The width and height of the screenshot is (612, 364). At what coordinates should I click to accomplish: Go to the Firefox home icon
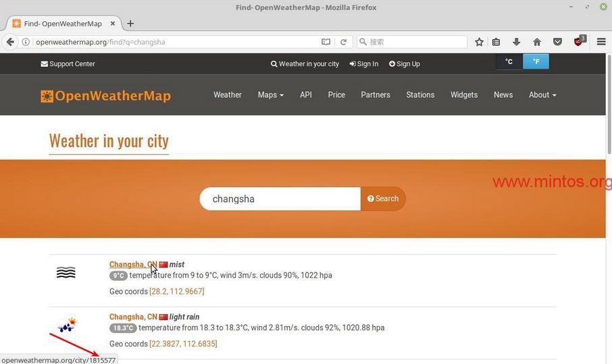[537, 42]
